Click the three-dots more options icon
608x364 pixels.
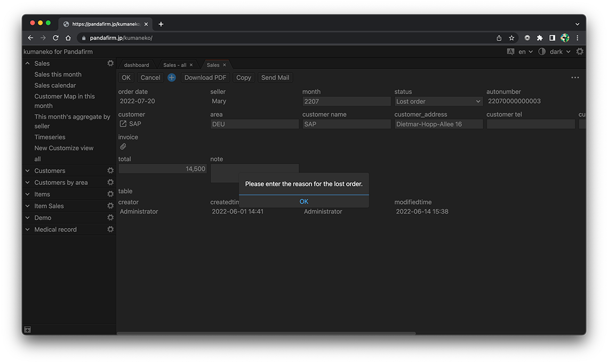tap(575, 78)
